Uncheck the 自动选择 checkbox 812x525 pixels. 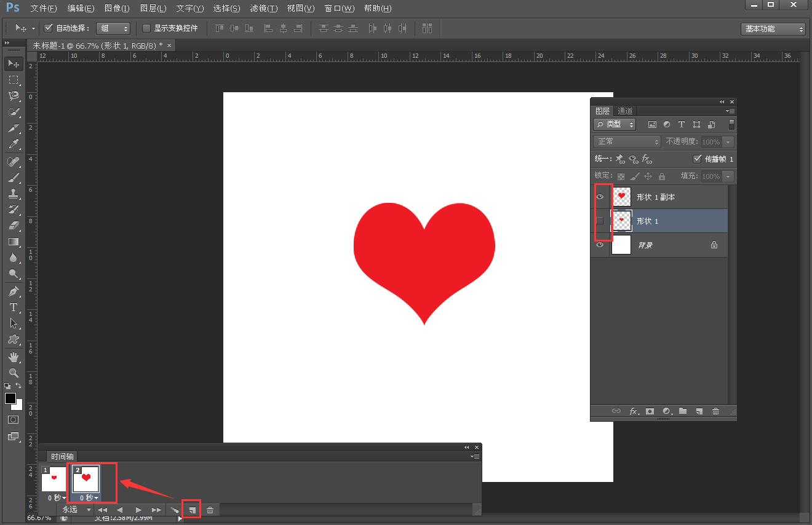[x=48, y=28]
